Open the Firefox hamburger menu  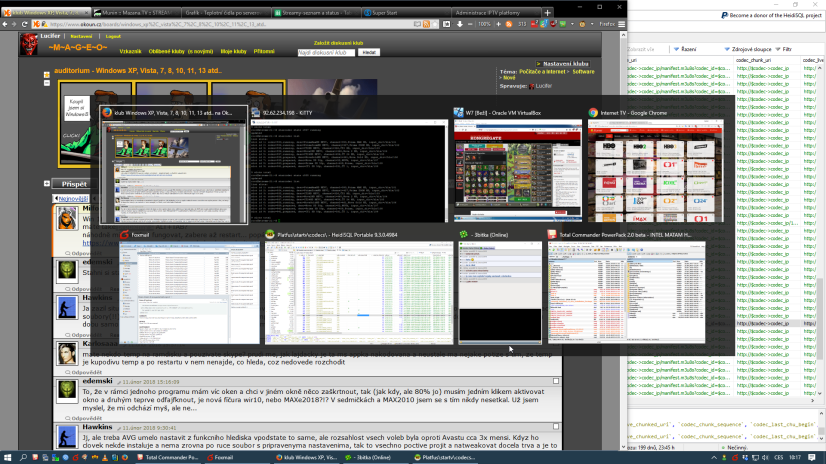tap(622, 24)
